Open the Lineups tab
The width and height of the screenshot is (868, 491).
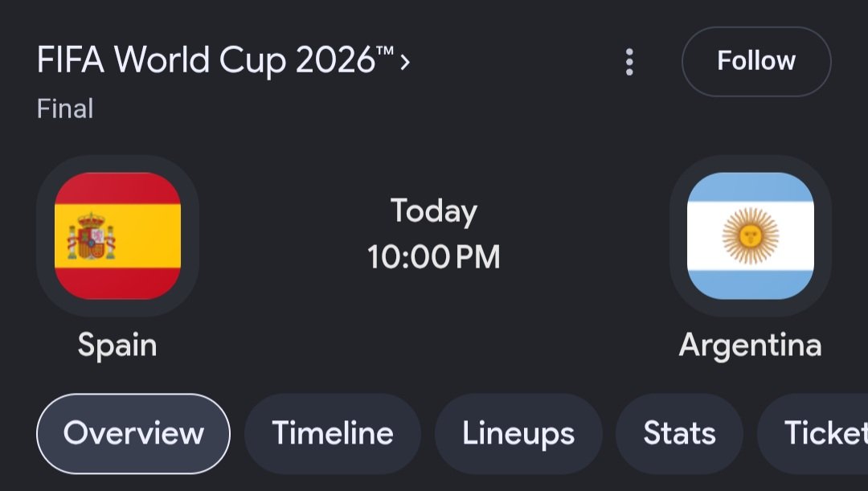point(518,433)
